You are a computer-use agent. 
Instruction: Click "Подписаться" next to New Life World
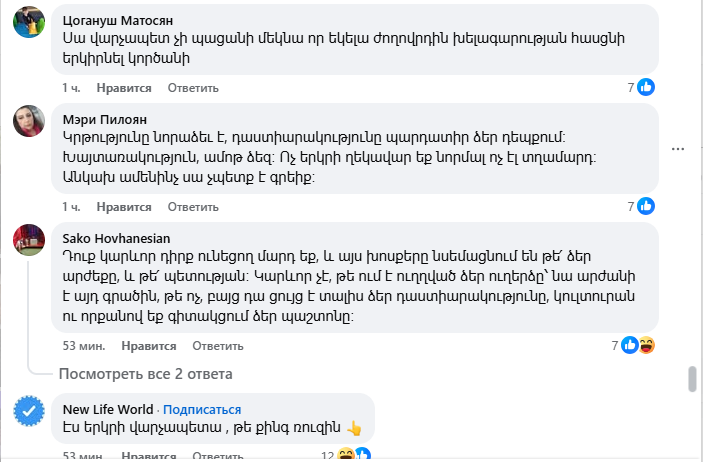[x=202, y=409]
